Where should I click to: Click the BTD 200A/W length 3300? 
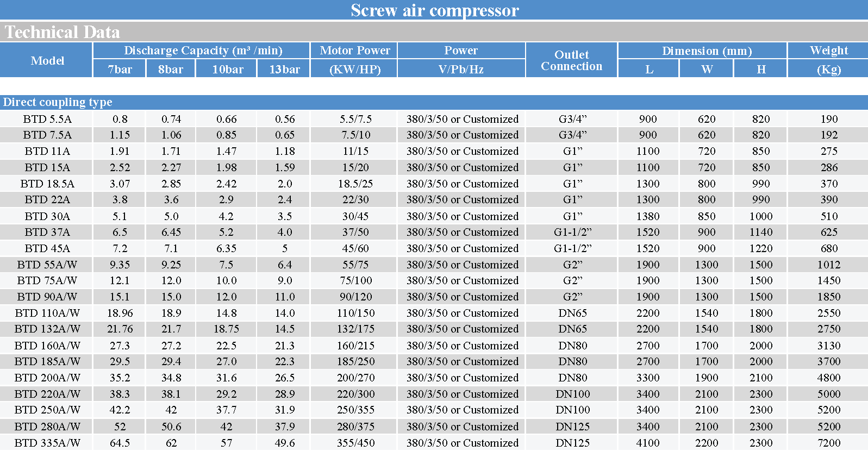[x=648, y=378]
